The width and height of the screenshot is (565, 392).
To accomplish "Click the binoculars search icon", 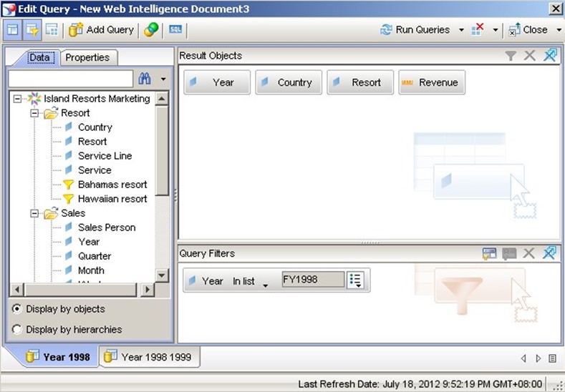I will [145, 79].
